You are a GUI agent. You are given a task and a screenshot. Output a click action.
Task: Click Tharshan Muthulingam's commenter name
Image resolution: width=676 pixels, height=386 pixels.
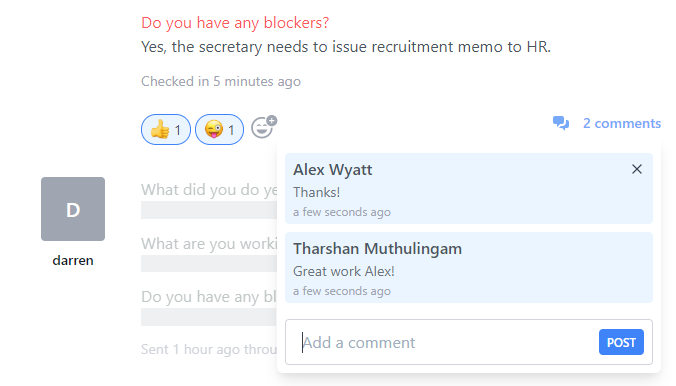pyautogui.click(x=377, y=249)
